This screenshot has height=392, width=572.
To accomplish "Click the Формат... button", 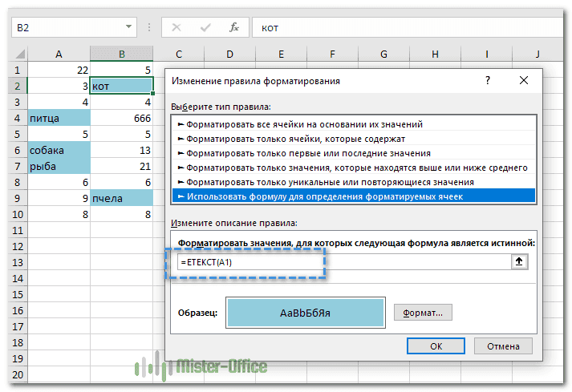I will pyautogui.click(x=423, y=313).
